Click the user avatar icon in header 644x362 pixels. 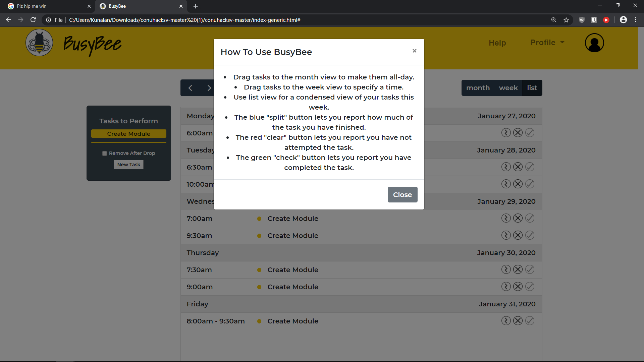594,43
